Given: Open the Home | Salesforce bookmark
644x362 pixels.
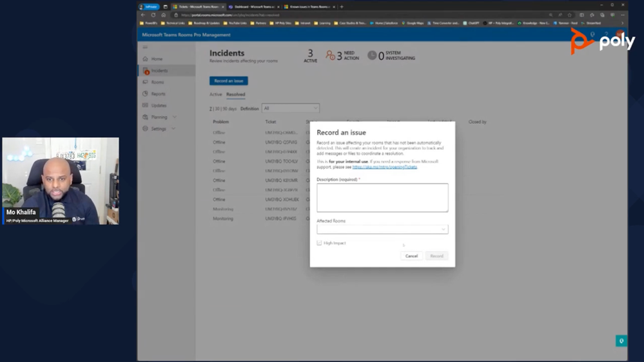Looking at the screenshot, I should [384, 23].
